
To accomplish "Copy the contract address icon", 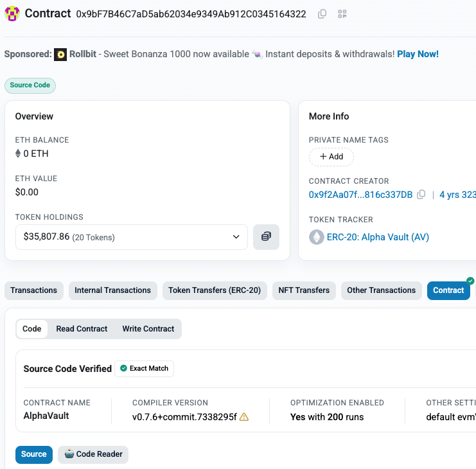I will point(322,14).
